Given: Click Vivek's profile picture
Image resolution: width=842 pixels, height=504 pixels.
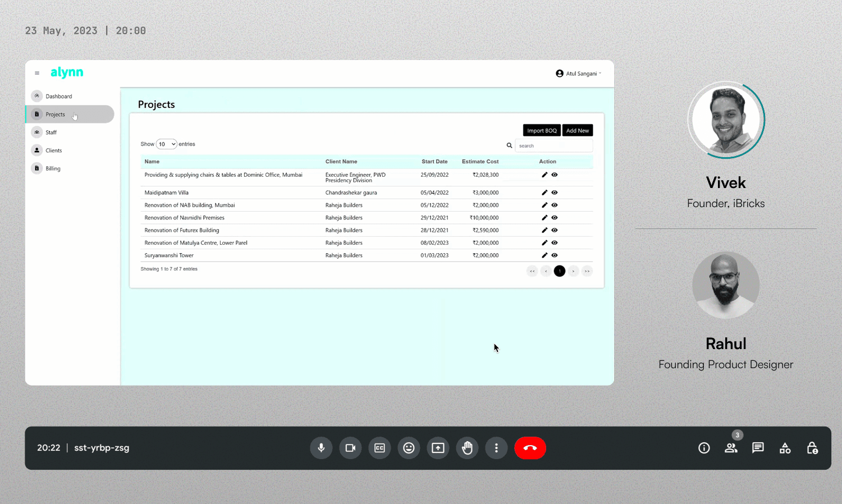Looking at the screenshot, I should [x=726, y=120].
